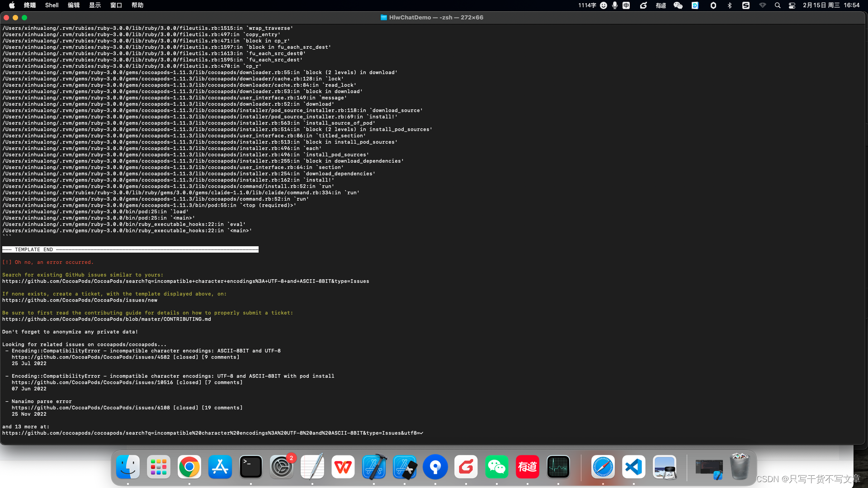Open the blue keyhole app in Dock

point(435,467)
